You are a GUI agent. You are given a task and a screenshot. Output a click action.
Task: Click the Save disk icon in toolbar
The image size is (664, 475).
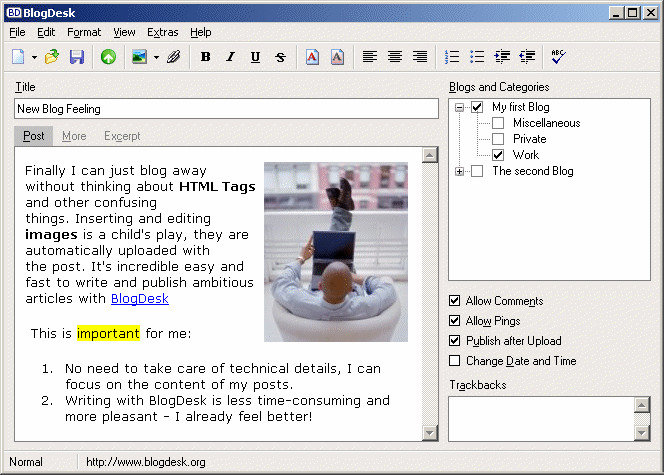pos(76,57)
